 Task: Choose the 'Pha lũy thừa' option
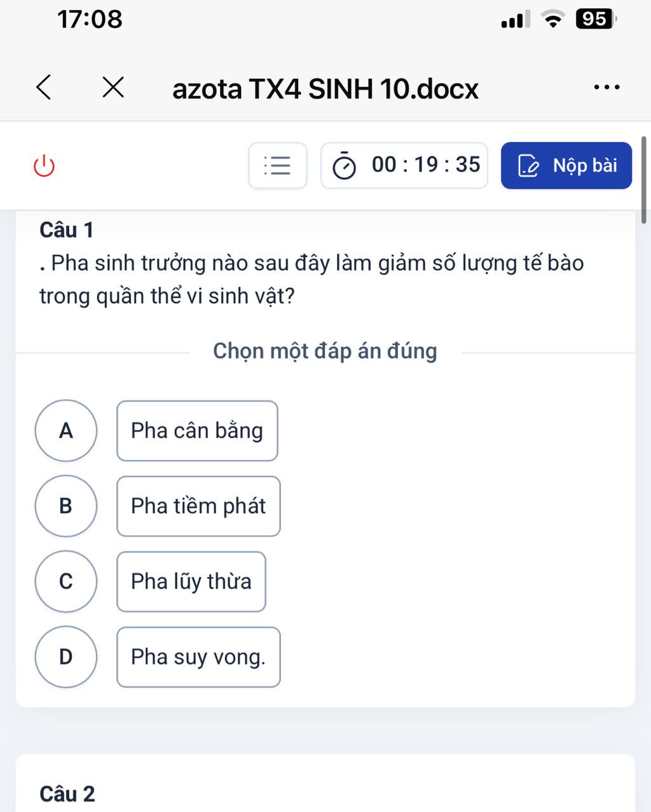[191, 581]
